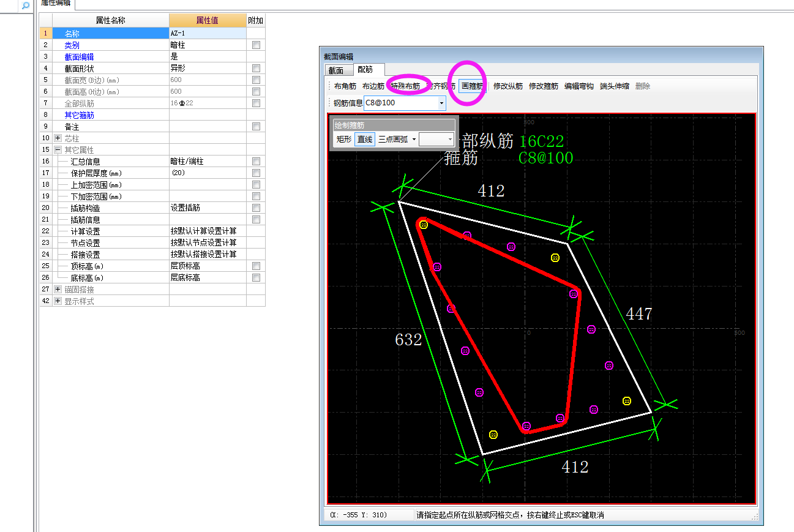This screenshot has width=794, height=532.
Task: Tick the 附加 checkbox for 截面宽(B边)
Action: tap(256, 80)
